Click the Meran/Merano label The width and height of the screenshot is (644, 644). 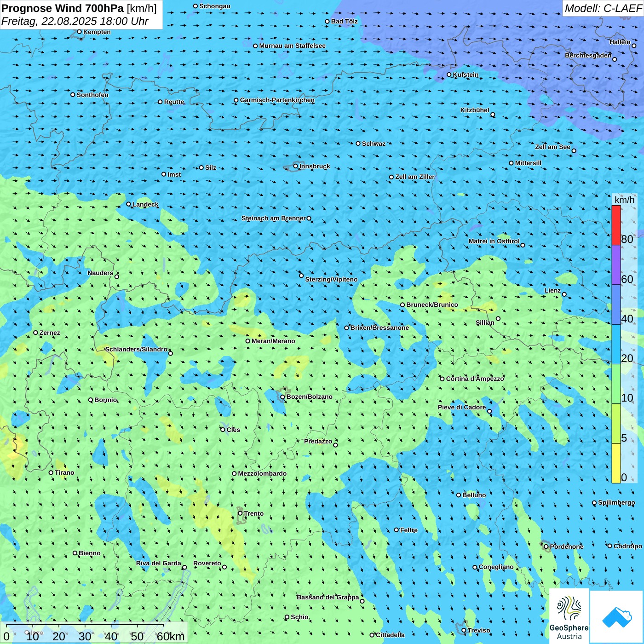[273, 341]
